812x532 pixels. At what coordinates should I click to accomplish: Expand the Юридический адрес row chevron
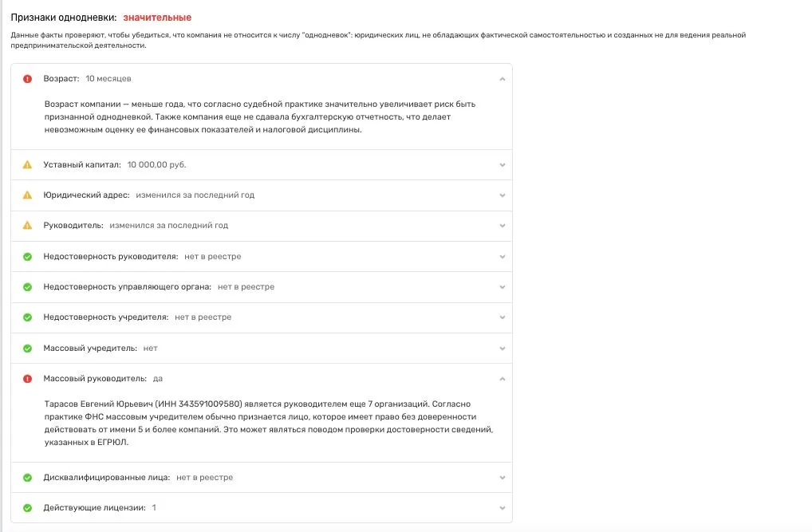[502, 195]
